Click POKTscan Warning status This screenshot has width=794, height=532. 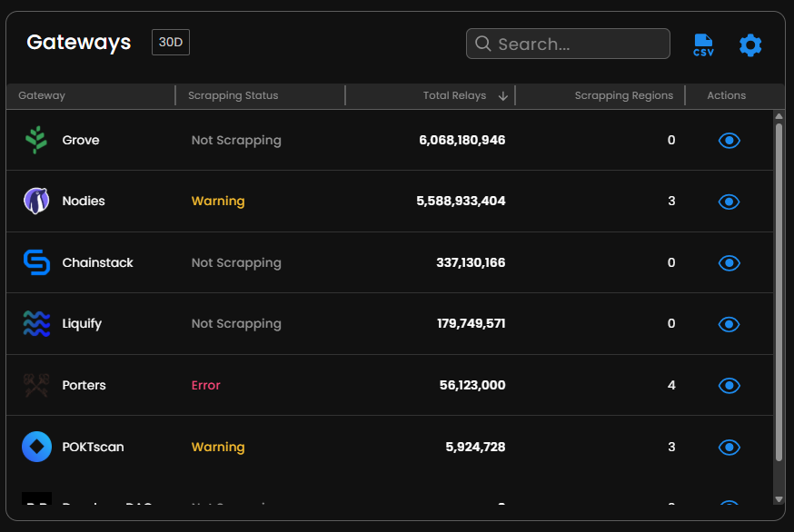[x=218, y=447]
